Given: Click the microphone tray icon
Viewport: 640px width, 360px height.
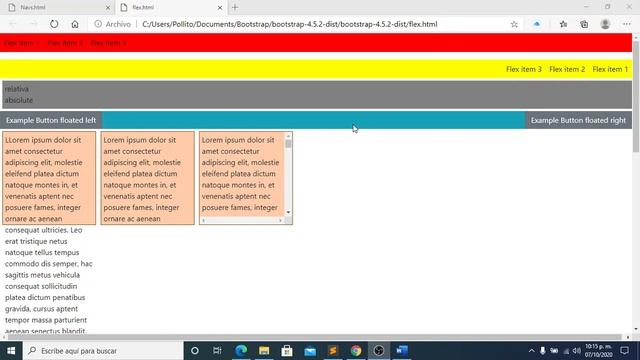Looking at the screenshot, I should 542,351.
